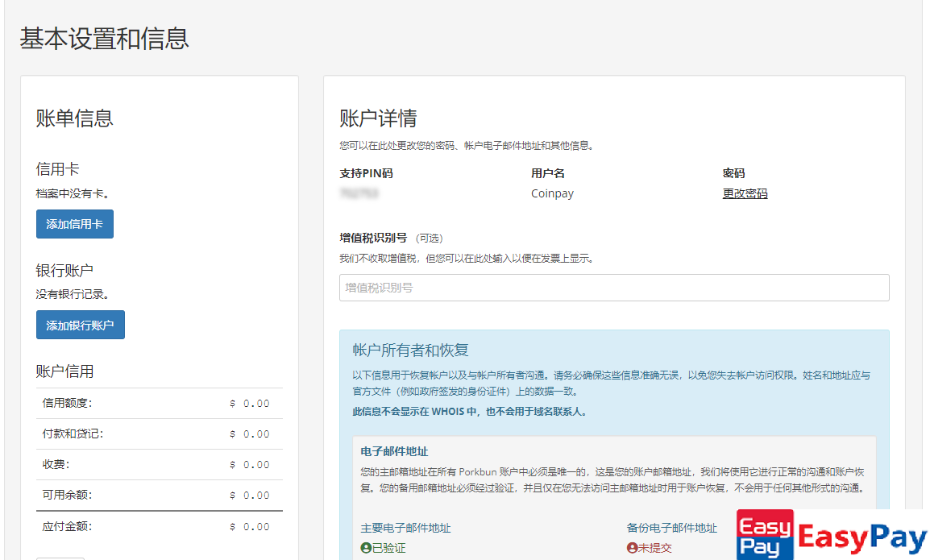Click the 应付金额 row amount
The image size is (930, 560).
[x=250, y=527]
